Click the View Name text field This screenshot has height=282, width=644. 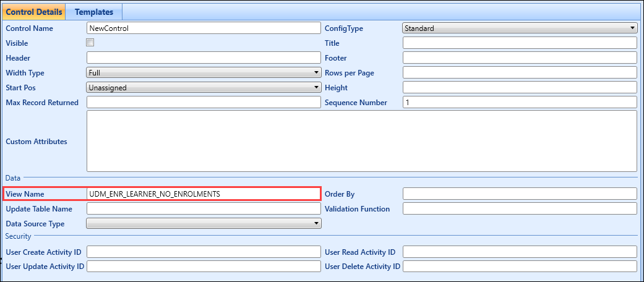pyautogui.click(x=204, y=194)
